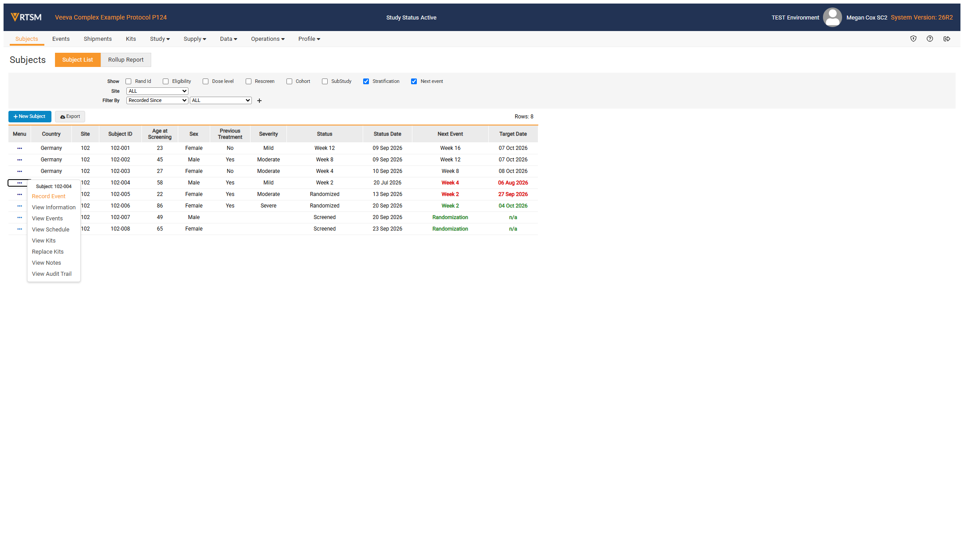Viewport: 964px width, 560px height.
Task: Expand the Profile menu
Action: (x=309, y=39)
